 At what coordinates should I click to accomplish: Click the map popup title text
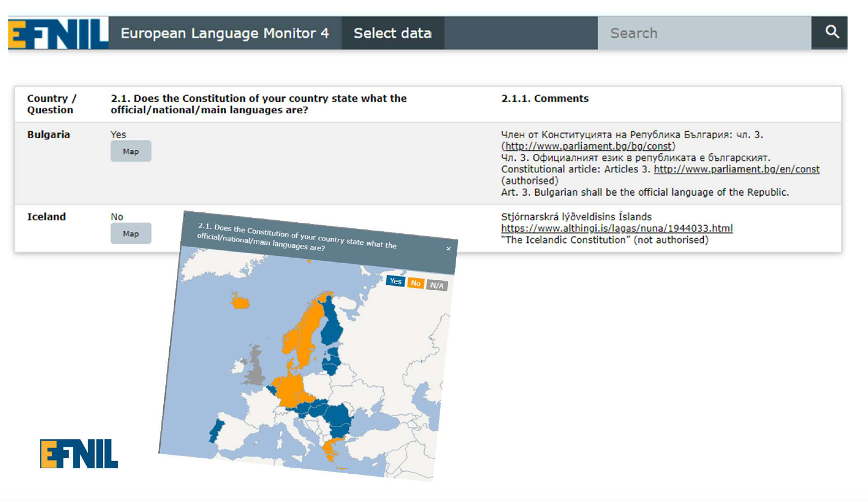click(297, 237)
